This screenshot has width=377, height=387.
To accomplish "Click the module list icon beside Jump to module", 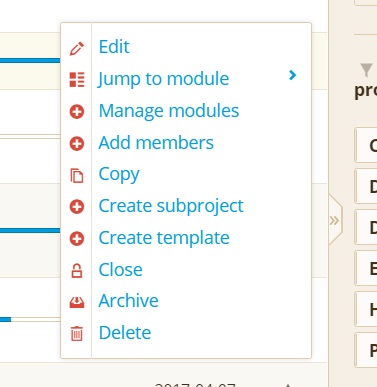I will [x=77, y=80].
